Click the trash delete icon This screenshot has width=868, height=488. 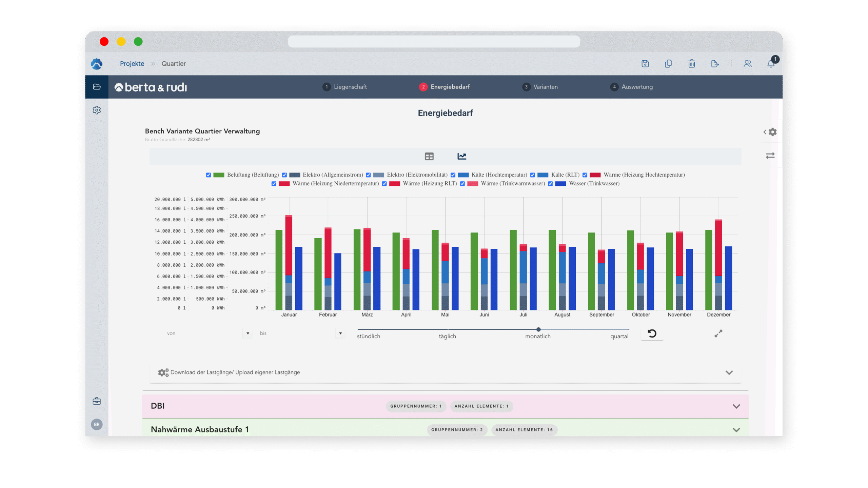click(x=692, y=64)
